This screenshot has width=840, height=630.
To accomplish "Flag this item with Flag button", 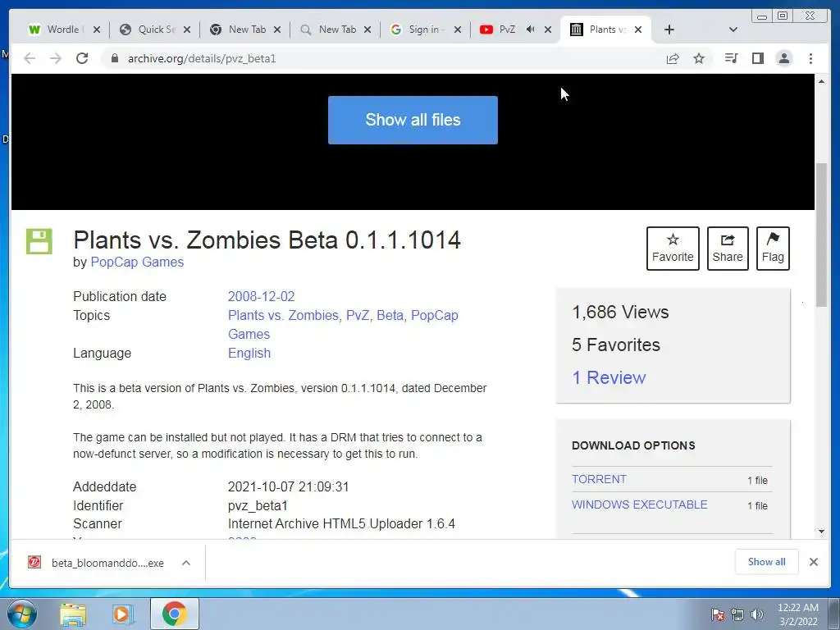I will click(x=773, y=248).
